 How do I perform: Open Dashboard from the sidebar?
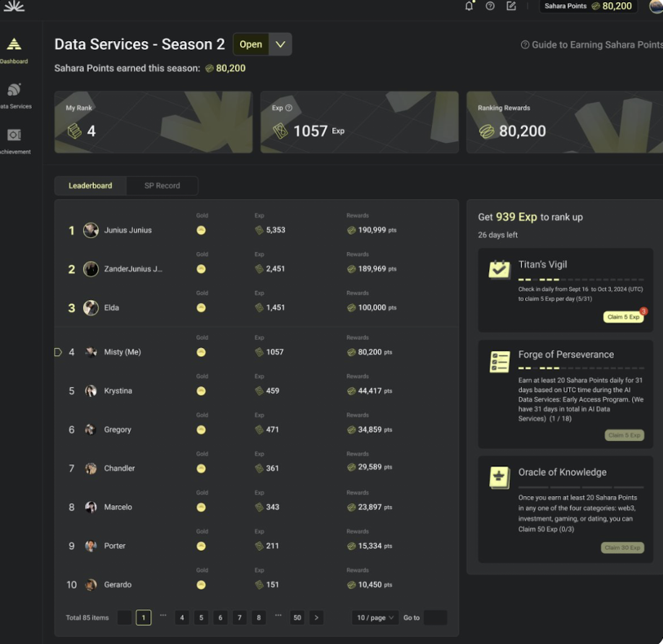[x=14, y=50]
